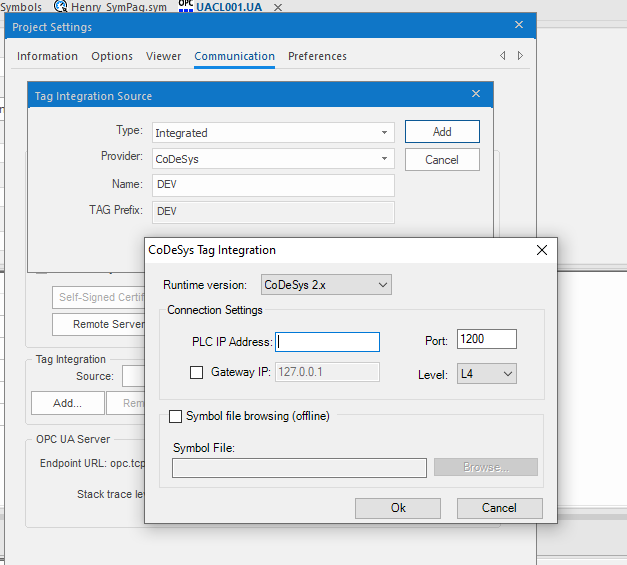
Task: Close the UACL001.UA document tab
Action: tap(278, 7)
